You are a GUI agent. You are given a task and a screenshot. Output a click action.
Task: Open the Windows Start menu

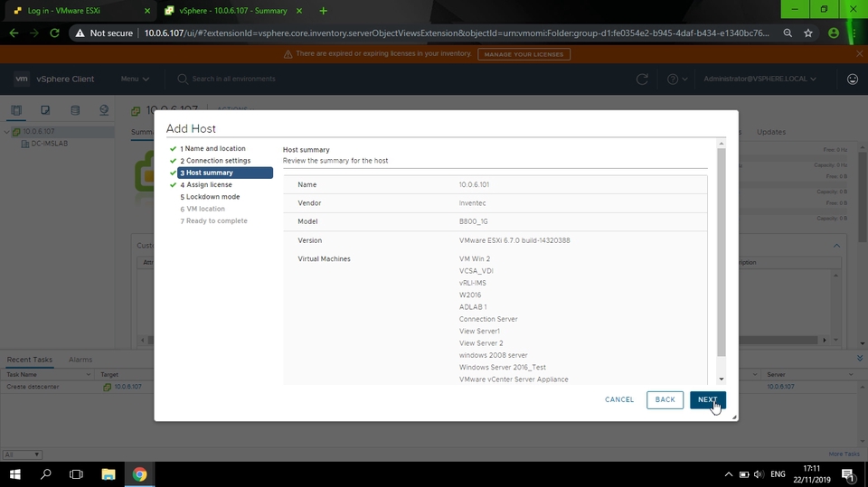tap(15, 474)
